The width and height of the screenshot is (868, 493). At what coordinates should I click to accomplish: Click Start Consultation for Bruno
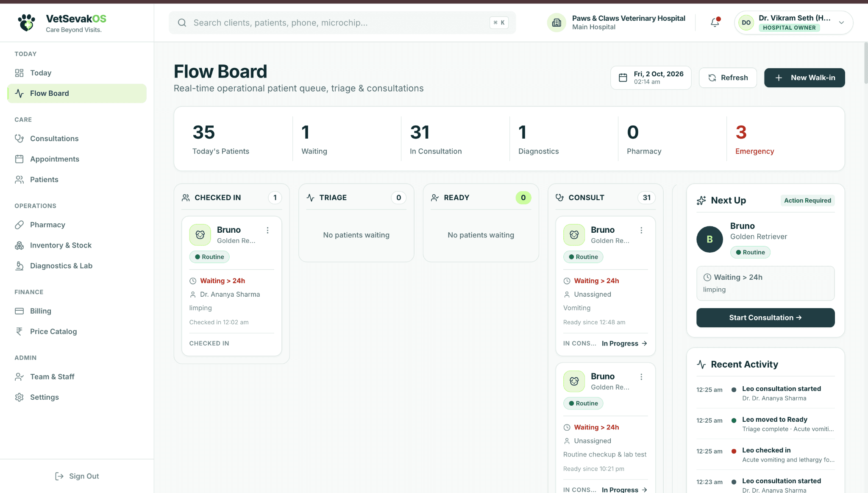765,318
